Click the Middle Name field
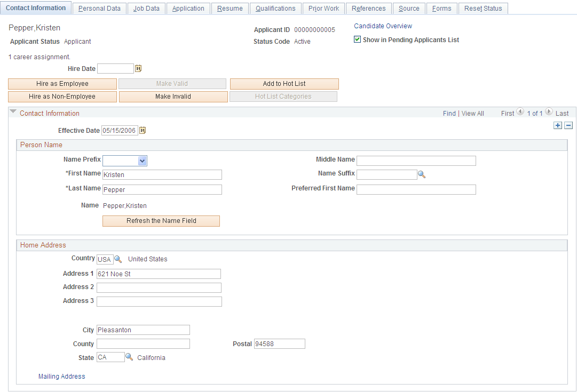Image resolution: width=577 pixels, height=392 pixels. 416,161
